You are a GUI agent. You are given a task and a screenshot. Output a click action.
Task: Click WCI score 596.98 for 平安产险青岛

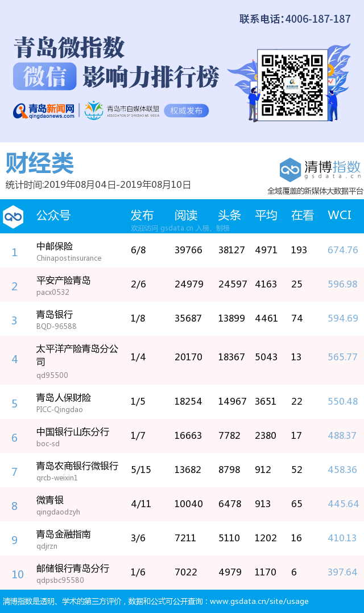[x=342, y=284]
